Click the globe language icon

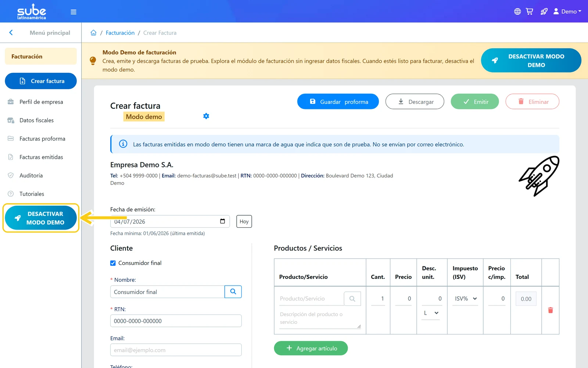click(517, 11)
